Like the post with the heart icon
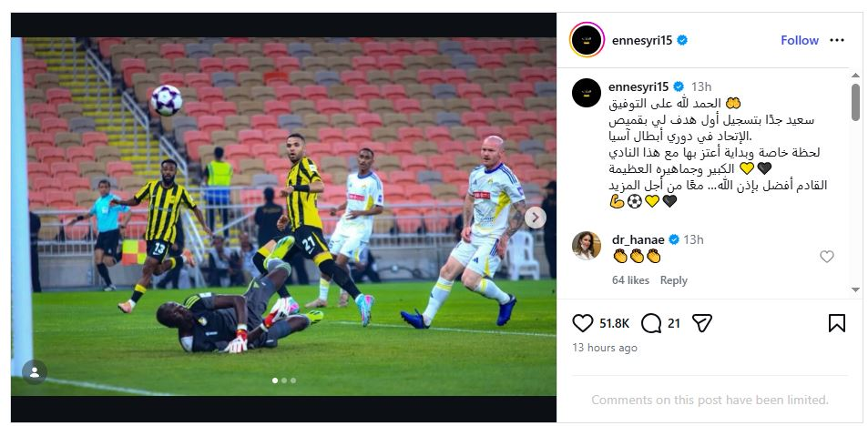 [x=582, y=322]
